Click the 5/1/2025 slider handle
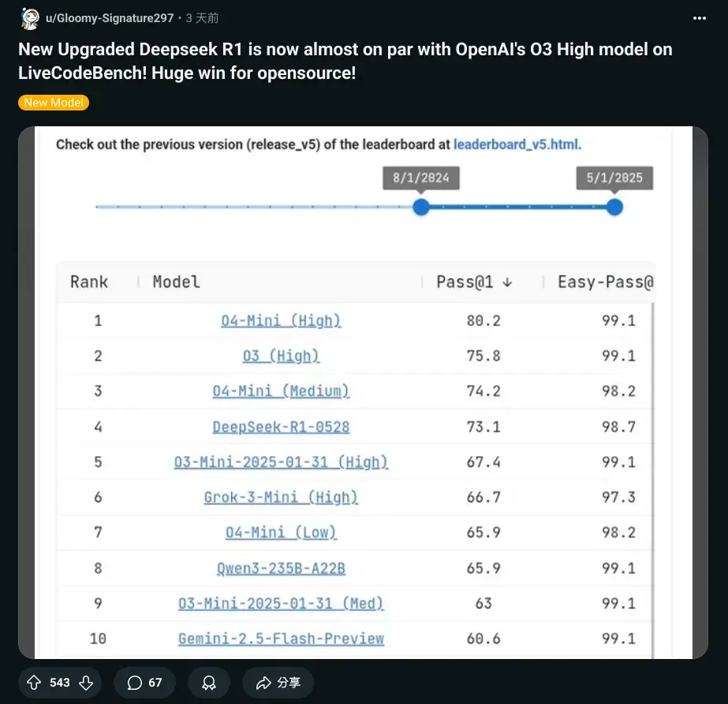This screenshot has width=728, height=704. tap(614, 207)
